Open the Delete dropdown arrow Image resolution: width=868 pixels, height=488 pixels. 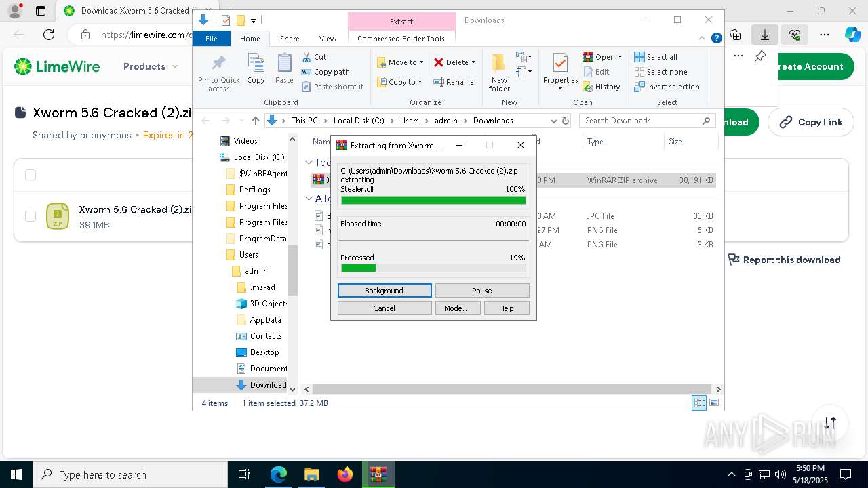coord(473,62)
